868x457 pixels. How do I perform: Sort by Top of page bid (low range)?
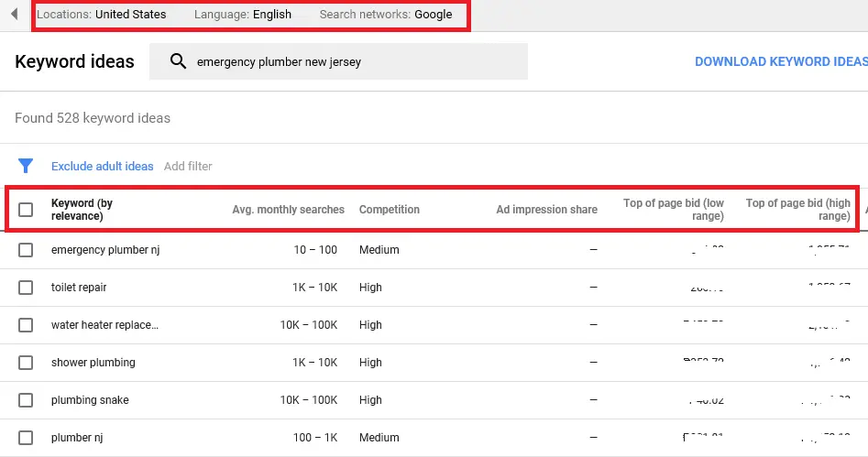[x=674, y=210]
